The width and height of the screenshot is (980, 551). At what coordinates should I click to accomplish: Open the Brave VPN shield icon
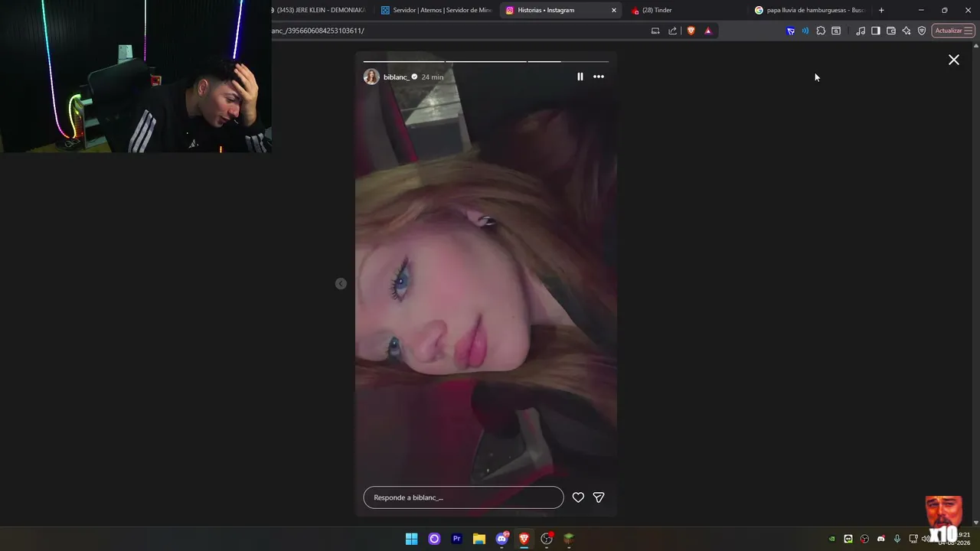click(922, 31)
